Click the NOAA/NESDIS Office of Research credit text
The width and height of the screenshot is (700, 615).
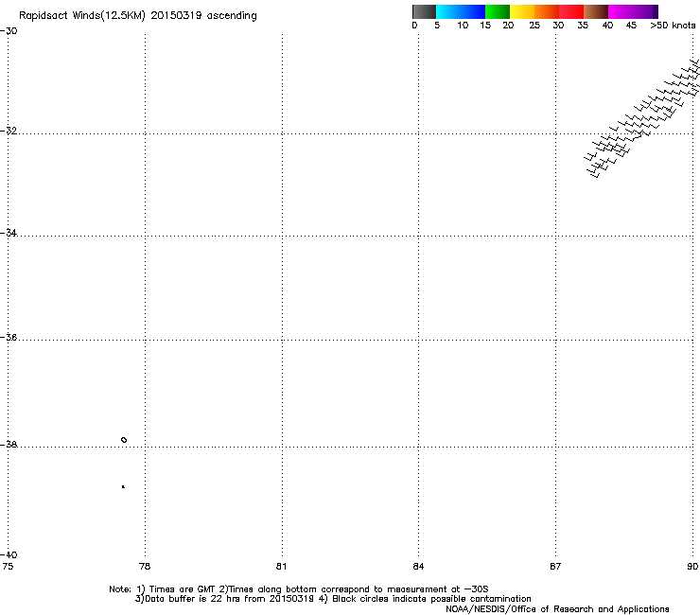point(557,609)
